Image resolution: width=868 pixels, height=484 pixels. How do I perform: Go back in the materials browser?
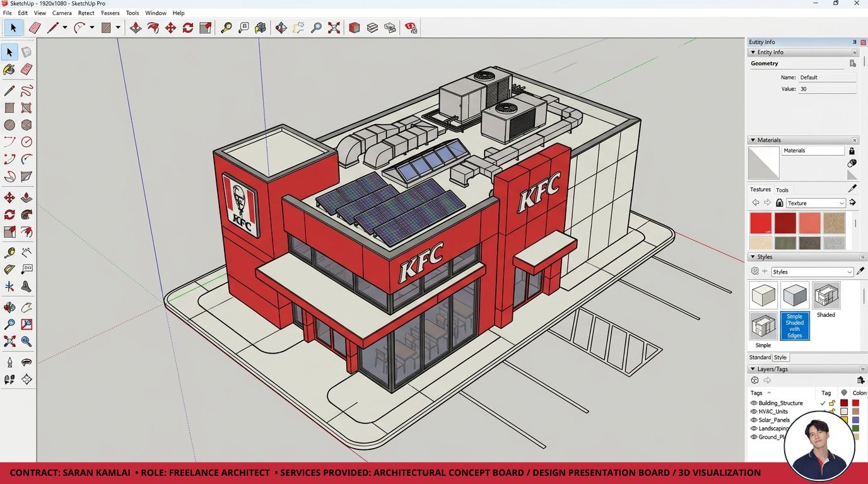pos(756,203)
